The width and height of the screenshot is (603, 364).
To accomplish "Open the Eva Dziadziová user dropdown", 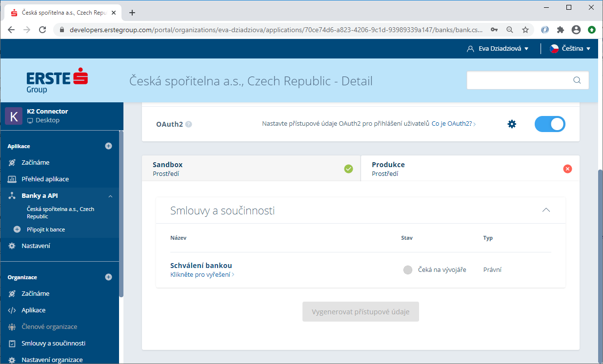I will click(498, 49).
